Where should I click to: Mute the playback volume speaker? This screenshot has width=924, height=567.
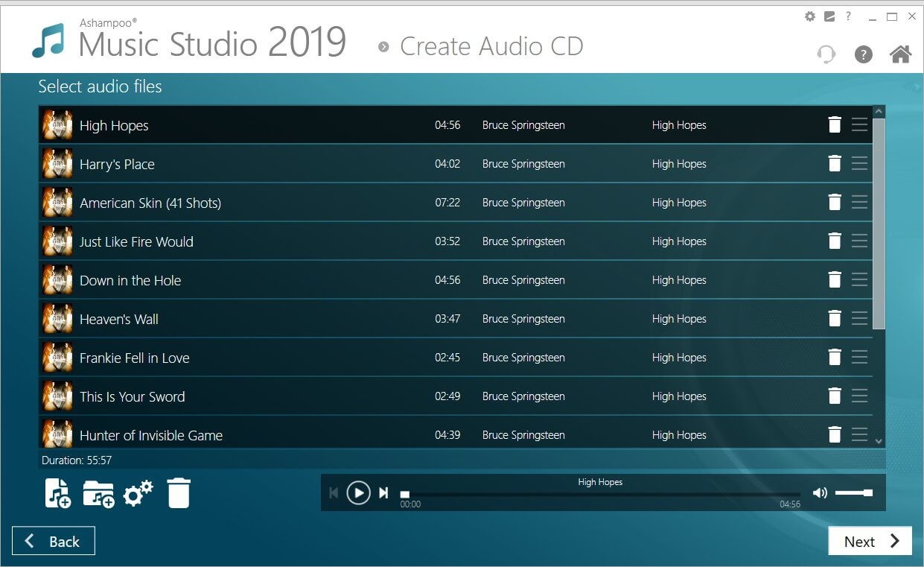[x=819, y=492]
